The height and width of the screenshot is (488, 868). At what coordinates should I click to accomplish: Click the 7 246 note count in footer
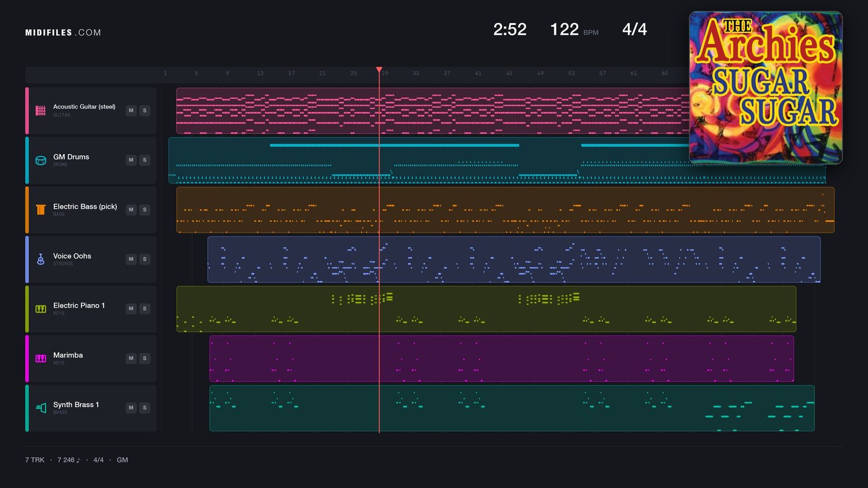(69, 460)
